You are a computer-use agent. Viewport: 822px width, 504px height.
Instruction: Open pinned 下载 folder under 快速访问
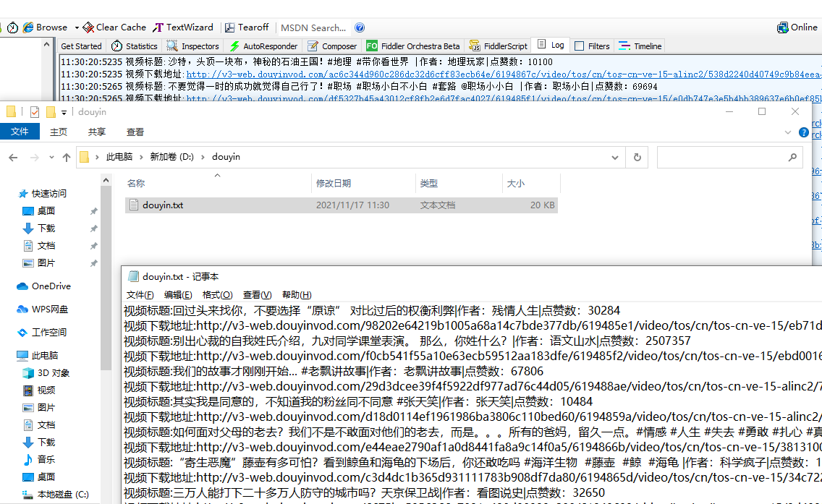pyautogui.click(x=39, y=228)
